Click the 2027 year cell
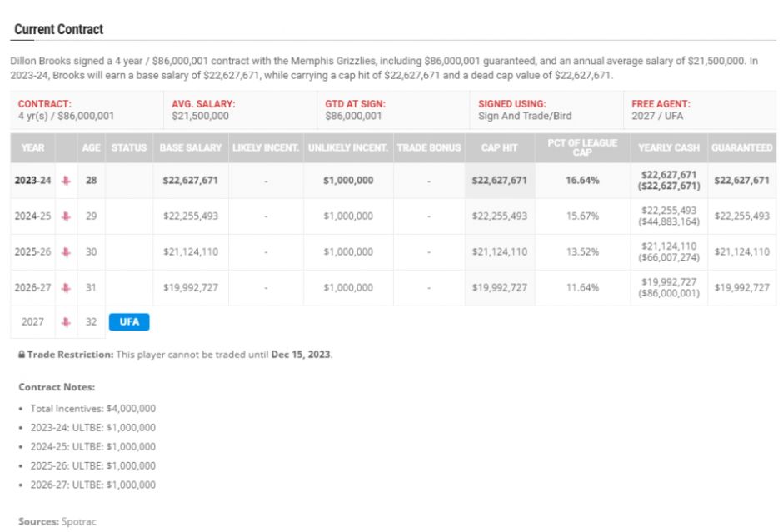Image resolution: width=783 pixels, height=532 pixels. click(33, 322)
